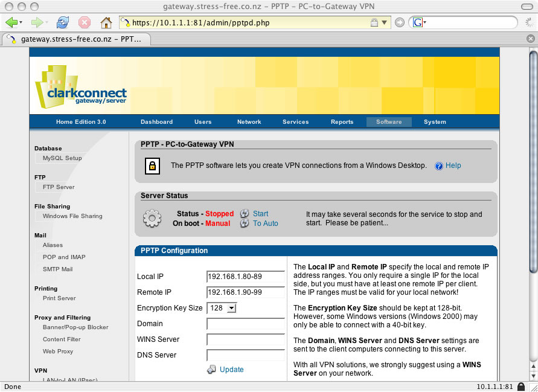The height and width of the screenshot is (392, 538).
Task: Click the scrollbar up arrow
Action: point(533,367)
